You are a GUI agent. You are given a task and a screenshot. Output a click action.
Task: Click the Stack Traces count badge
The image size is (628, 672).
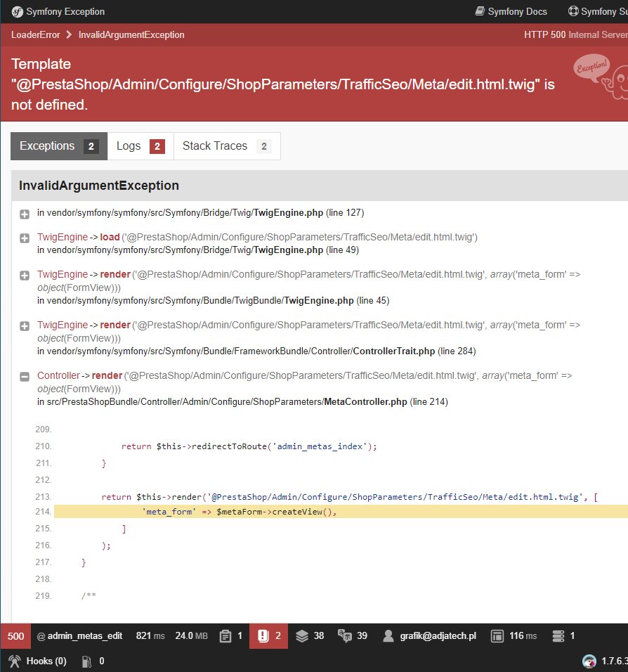pos(264,147)
